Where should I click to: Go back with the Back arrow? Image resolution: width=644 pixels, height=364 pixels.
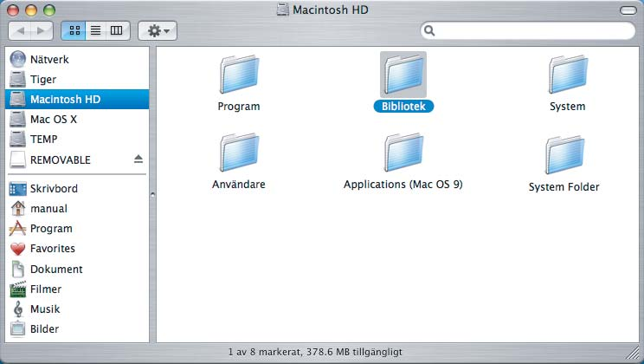[x=20, y=31]
